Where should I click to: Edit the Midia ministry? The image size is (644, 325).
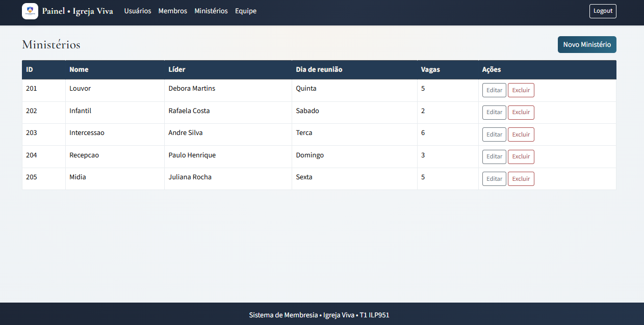pyautogui.click(x=494, y=179)
